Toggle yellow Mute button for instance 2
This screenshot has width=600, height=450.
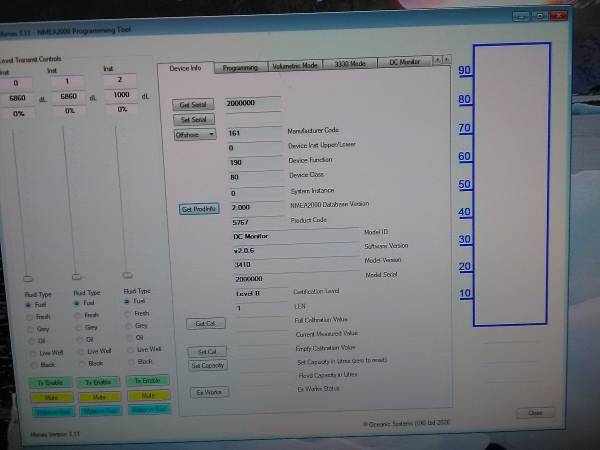point(148,395)
